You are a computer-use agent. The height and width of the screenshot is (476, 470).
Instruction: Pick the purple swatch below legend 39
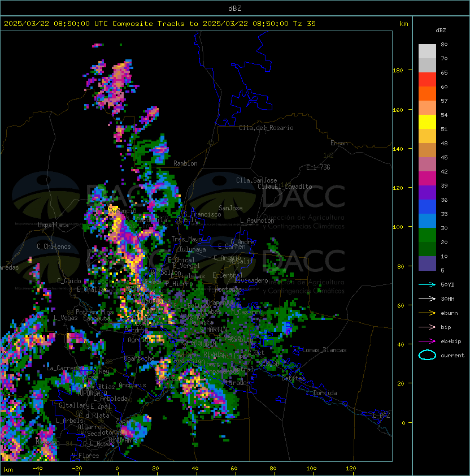pos(427,192)
